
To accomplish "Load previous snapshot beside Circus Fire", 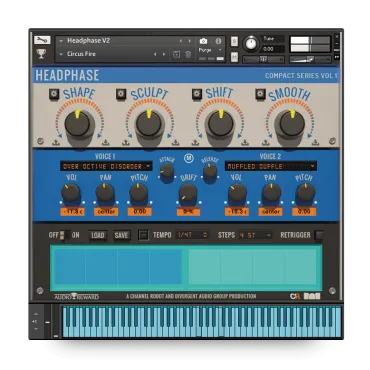I will 155,54.
